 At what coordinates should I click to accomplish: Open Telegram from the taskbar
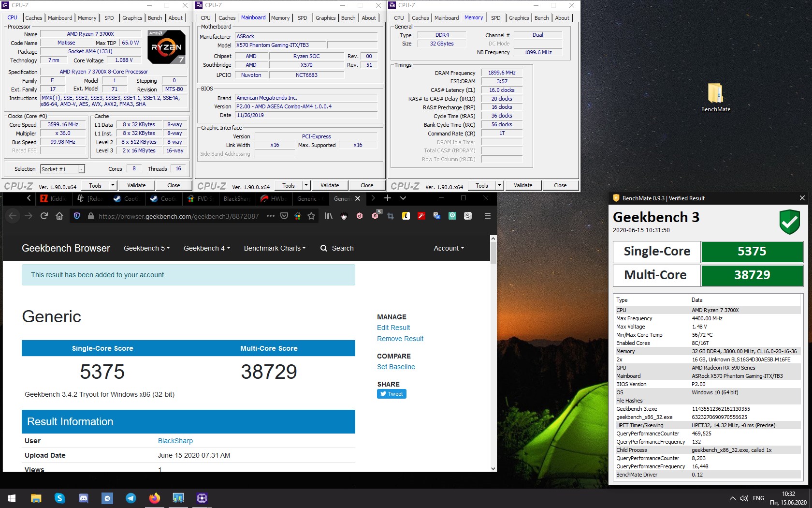point(130,498)
